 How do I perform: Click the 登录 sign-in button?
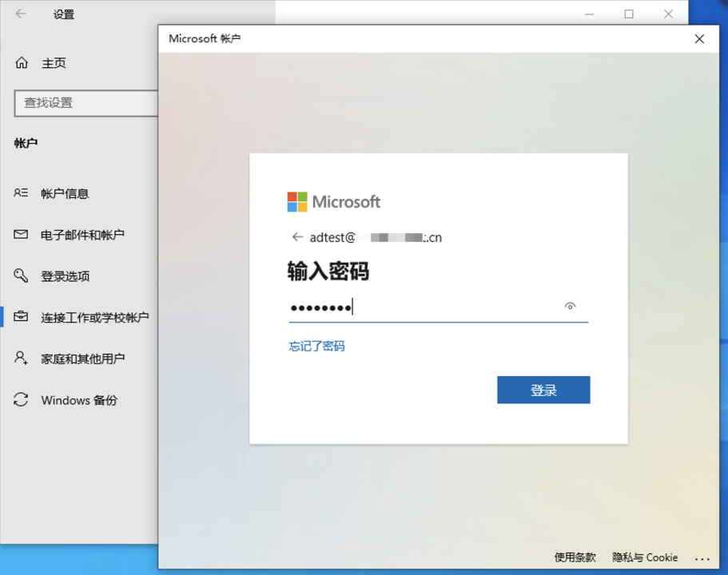pos(543,390)
